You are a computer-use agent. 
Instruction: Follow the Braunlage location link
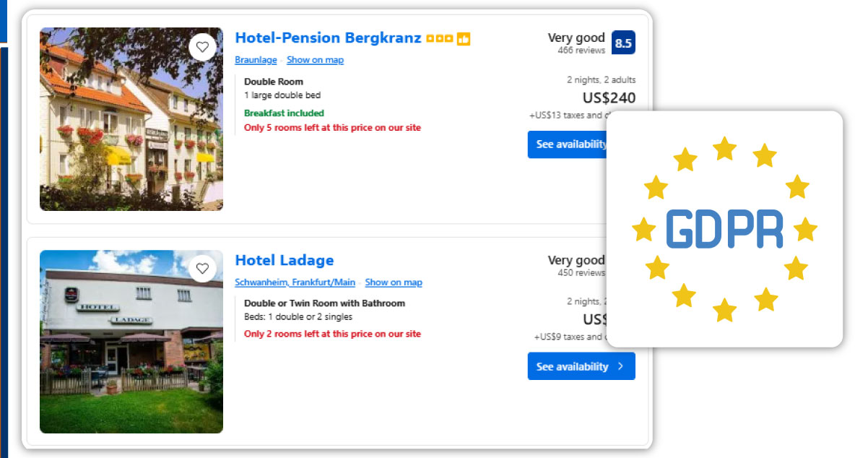point(256,60)
